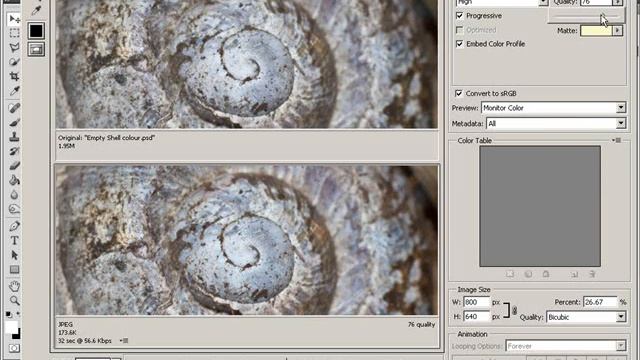Open preview download speed menu icon
This screenshot has height=360, width=640.
pyautogui.click(x=124, y=340)
